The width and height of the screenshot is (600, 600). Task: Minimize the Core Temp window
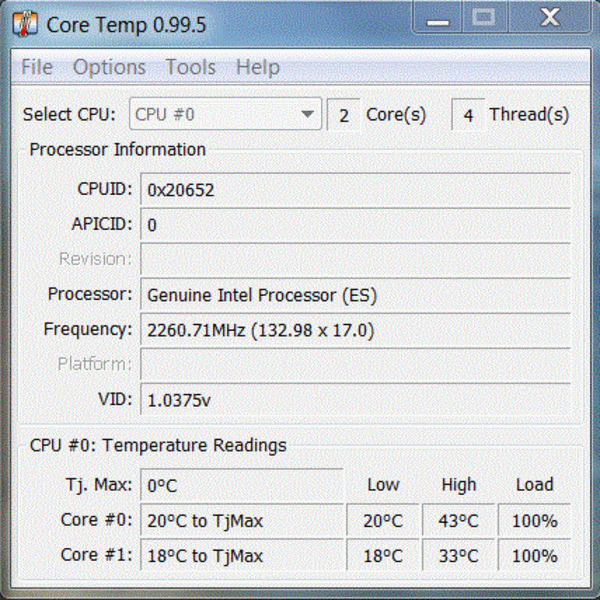point(438,18)
